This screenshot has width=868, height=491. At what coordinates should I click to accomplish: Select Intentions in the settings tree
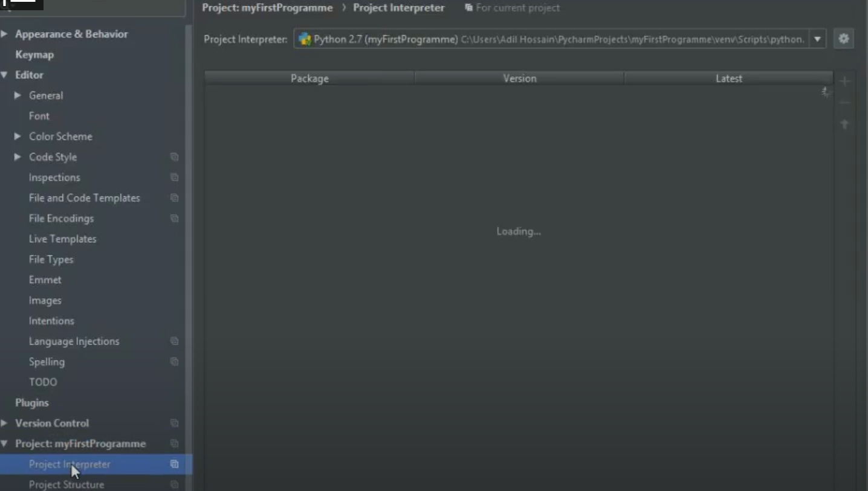(x=51, y=321)
